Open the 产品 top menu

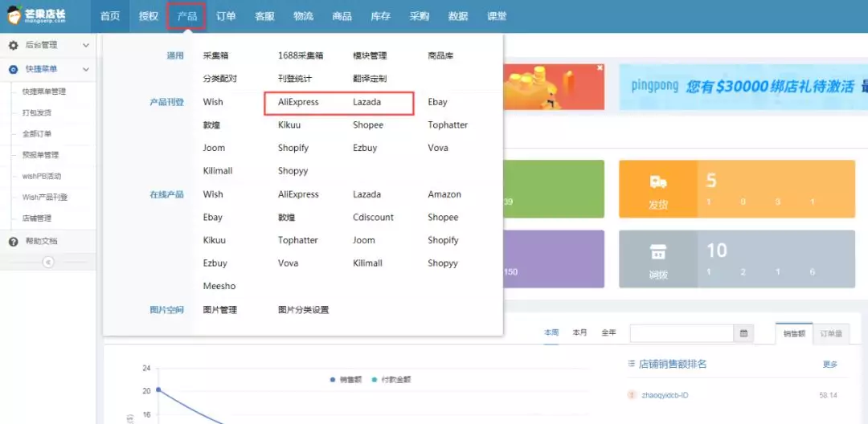click(186, 16)
